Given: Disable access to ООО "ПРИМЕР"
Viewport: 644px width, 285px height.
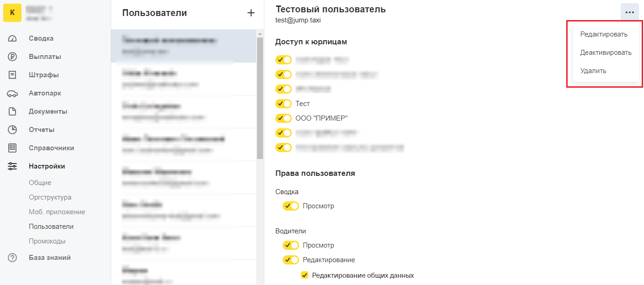Looking at the screenshot, I should (284, 118).
